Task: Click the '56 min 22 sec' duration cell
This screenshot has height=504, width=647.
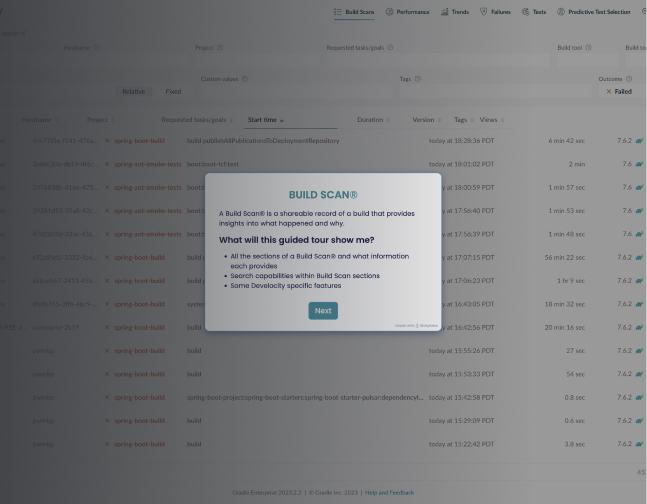Action: pyautogui.click(x=564, y=257)
